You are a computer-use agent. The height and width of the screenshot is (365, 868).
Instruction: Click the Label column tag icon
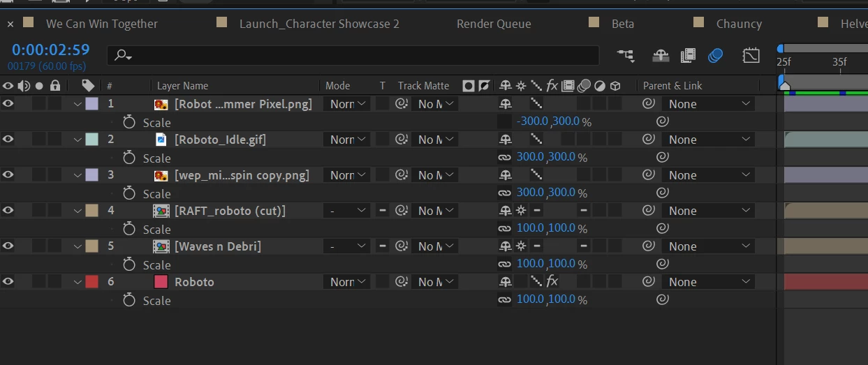[x=88, y=85]
